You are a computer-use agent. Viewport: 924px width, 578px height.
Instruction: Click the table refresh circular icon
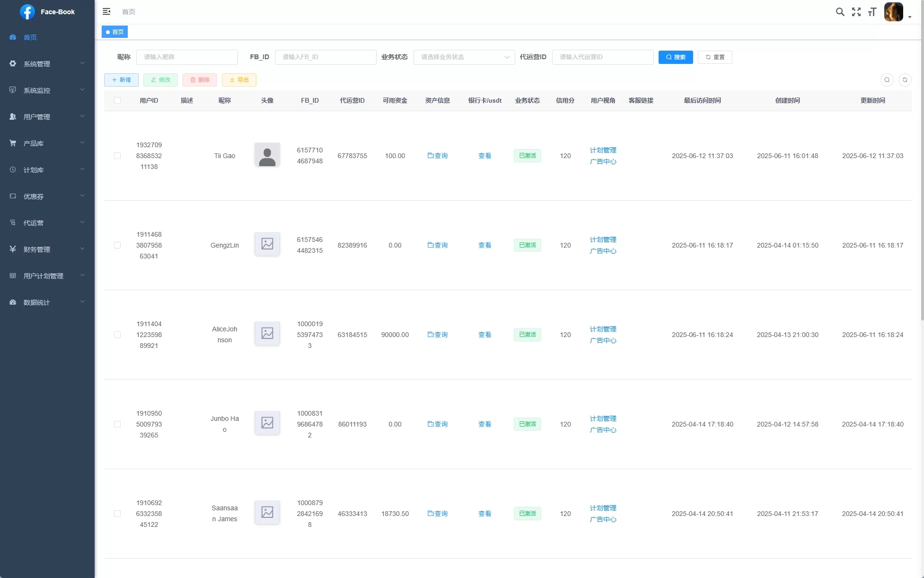pos(905,80)
